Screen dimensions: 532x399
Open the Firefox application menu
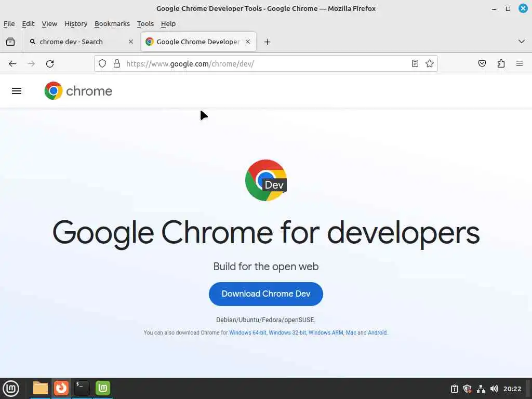520,63
